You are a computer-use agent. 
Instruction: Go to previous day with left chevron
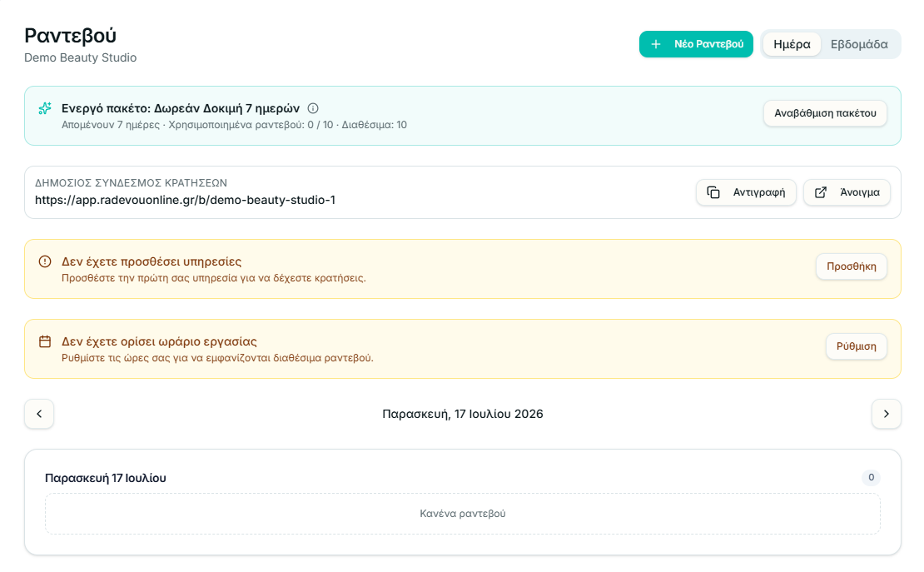(x=39, y=414)
